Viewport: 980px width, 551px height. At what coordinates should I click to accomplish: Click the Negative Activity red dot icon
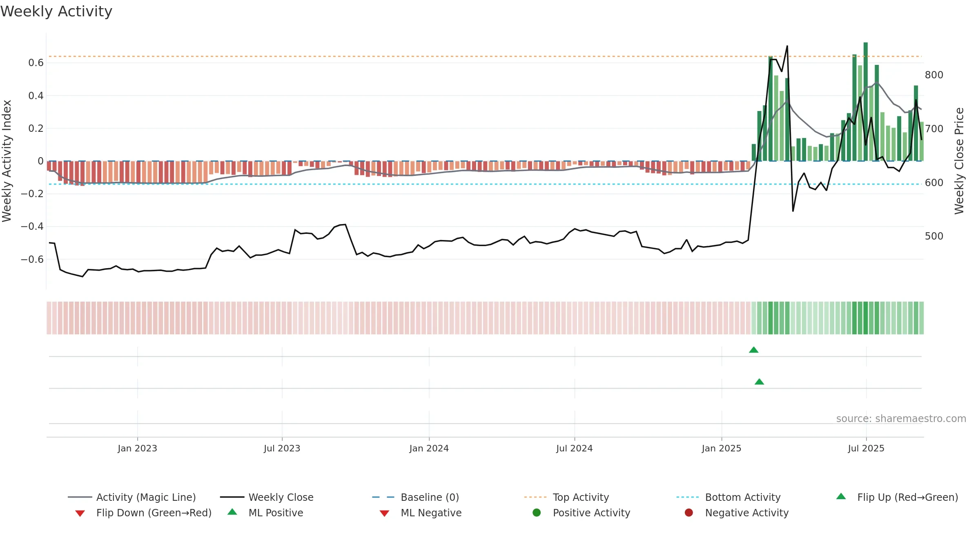coord(689,513)
